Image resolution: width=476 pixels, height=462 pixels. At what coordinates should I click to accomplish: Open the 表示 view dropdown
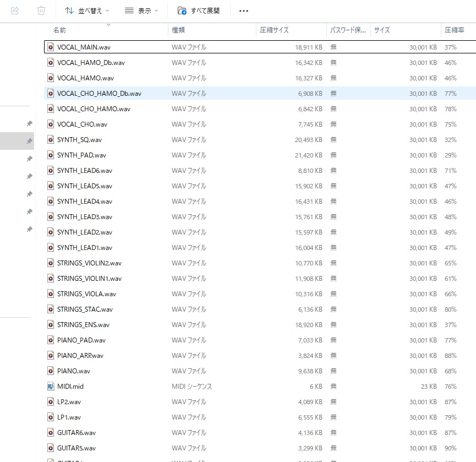click(x=141, y=11)
